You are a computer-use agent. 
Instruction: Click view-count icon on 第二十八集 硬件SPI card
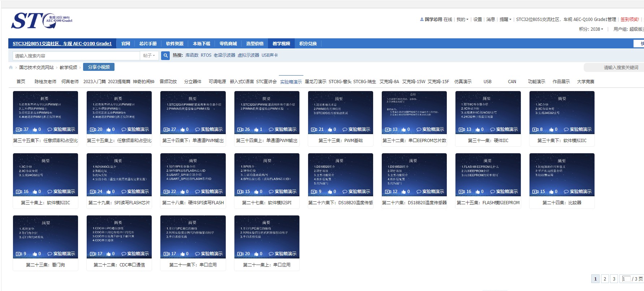click(167, 192)
